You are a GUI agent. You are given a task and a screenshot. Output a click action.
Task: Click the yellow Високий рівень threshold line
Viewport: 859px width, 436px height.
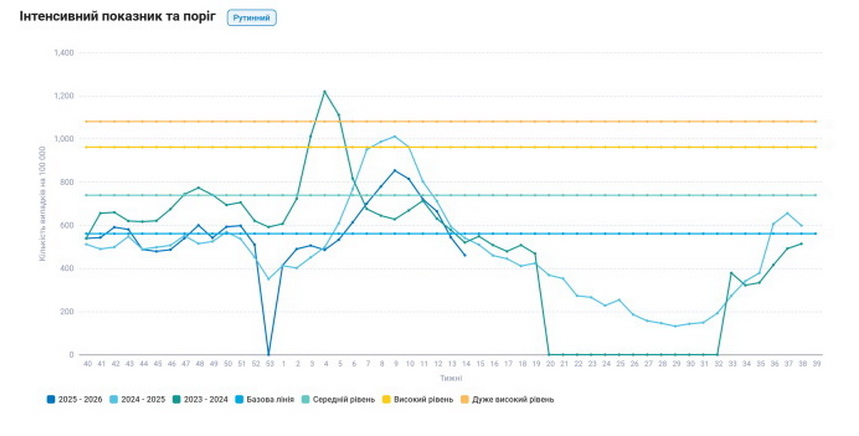tap(600, 147)
